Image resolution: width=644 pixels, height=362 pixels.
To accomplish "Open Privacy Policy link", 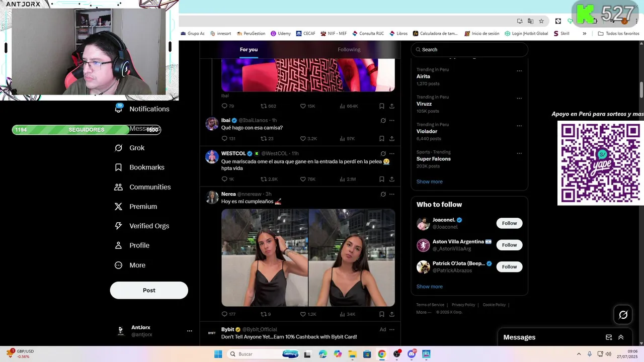I will coord(463,305).
